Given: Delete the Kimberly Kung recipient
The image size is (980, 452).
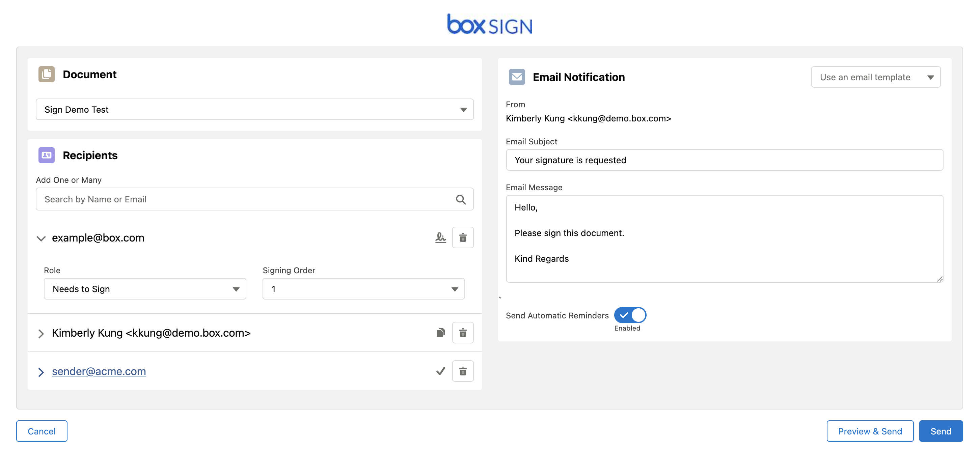Looking at the screenshot, I should point(463,333).
